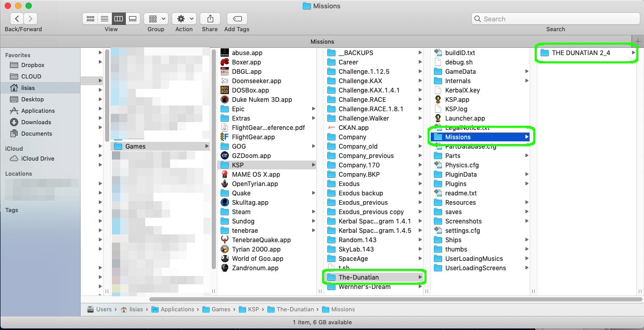The width and height of the screenshot is (644, 330).
Task: Open the Action gear menu
Action: (x=184, y=19)
